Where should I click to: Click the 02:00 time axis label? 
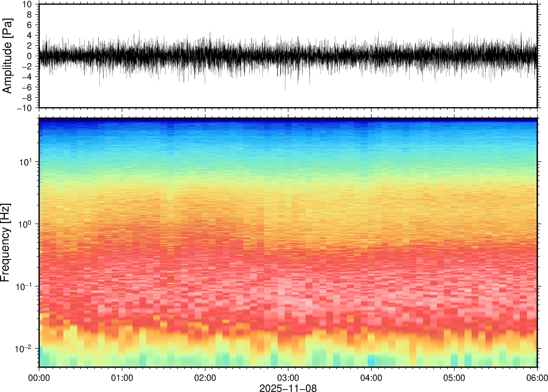pos(205,378)
